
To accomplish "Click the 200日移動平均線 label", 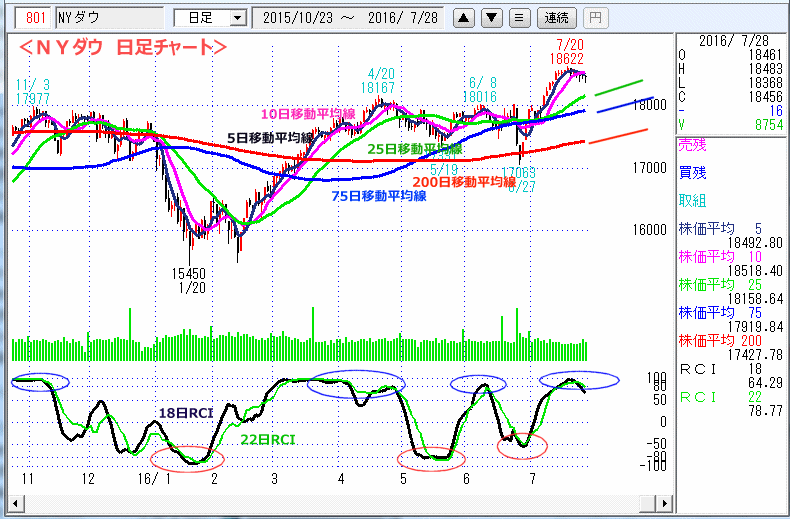I will (464, 182).
